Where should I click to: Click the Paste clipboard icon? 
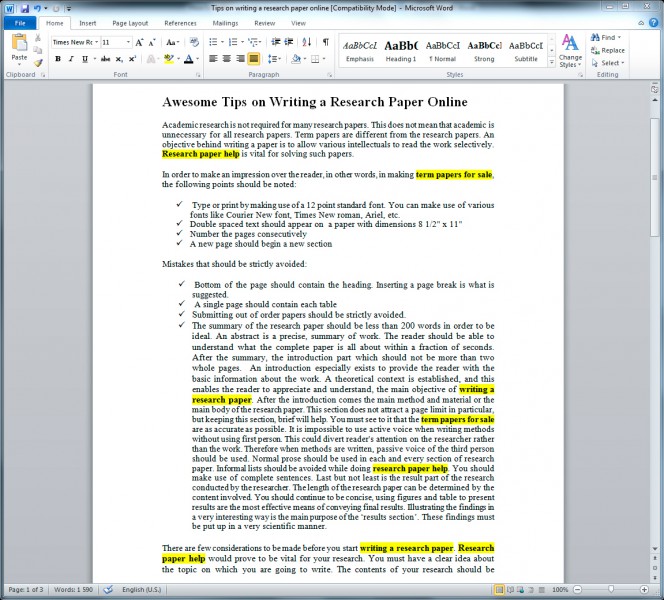[x=19, y=43]
